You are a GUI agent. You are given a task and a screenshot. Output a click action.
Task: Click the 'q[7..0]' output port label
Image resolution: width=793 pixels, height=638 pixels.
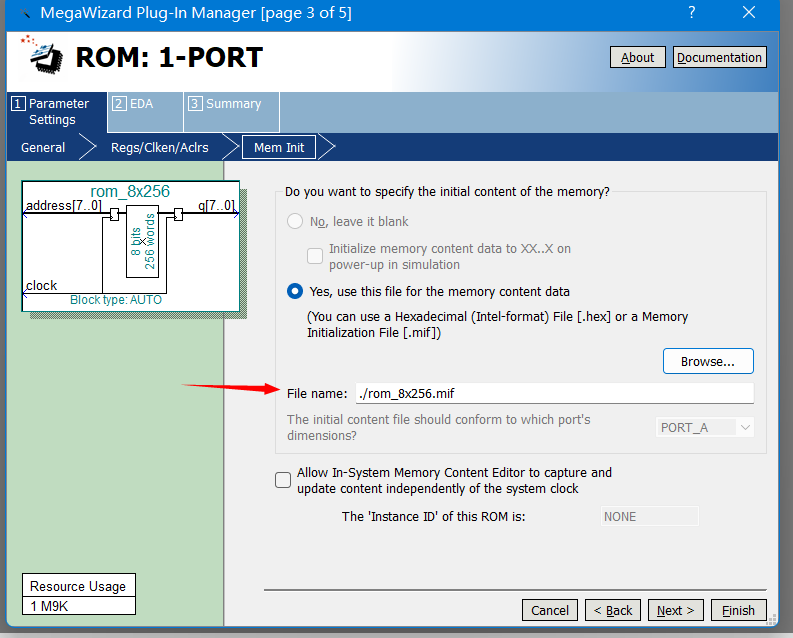click(216, 205)
